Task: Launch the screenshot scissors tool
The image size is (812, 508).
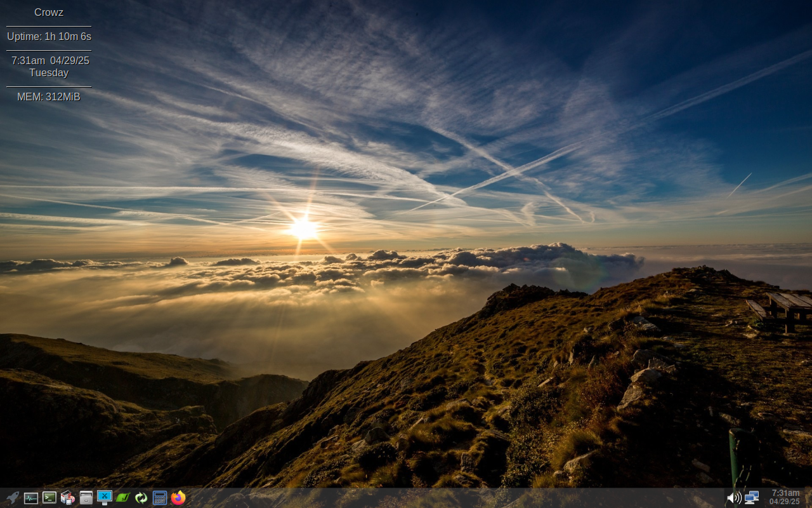Action: 105,497
